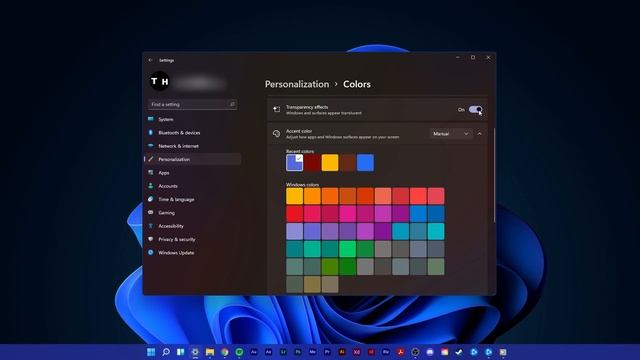The height and width of the screenshot is (360, 640).
Task: Click the Personalization breadcrumb link
Action: pyautogui.click(x=297, y=84)
